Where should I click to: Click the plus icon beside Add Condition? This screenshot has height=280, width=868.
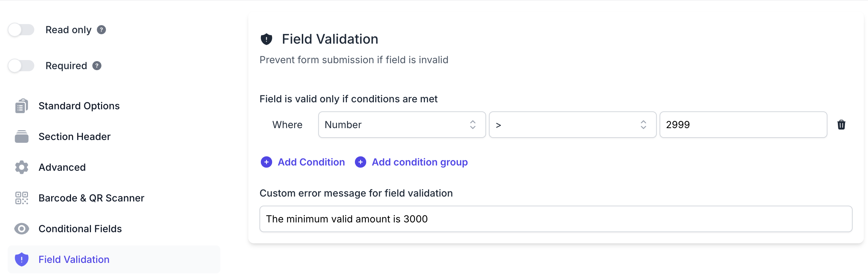266,162
